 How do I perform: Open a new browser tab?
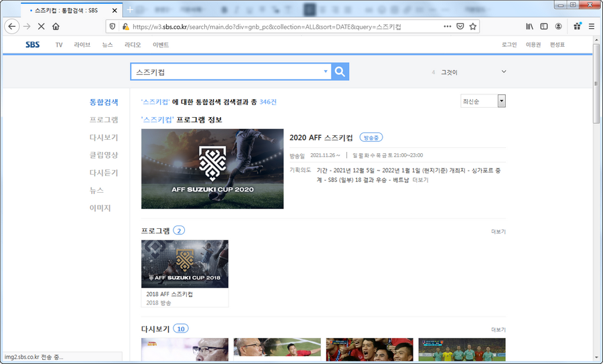coord(130,10)
